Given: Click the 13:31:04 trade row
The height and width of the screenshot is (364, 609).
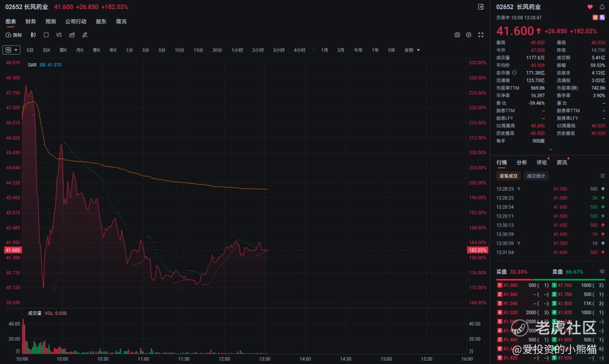Looking at the screenshot, I should (x=550, y=252).
